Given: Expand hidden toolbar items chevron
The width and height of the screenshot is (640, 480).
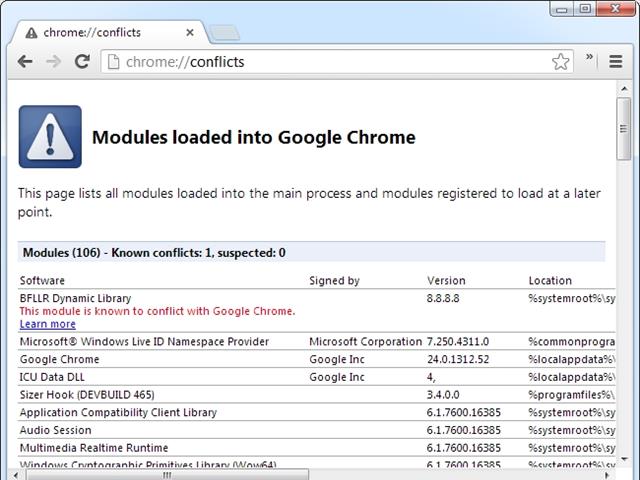Looking at the screenshot, I should click(x=591, y=58).
